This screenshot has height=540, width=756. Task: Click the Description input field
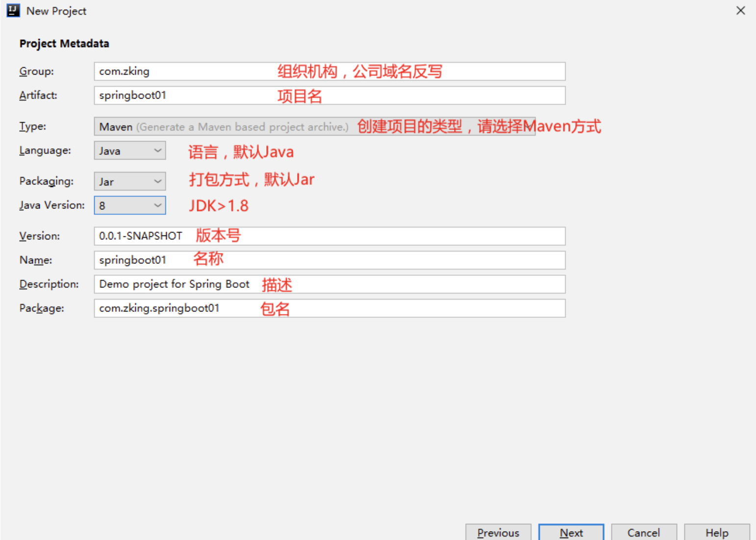coord(329,284)
